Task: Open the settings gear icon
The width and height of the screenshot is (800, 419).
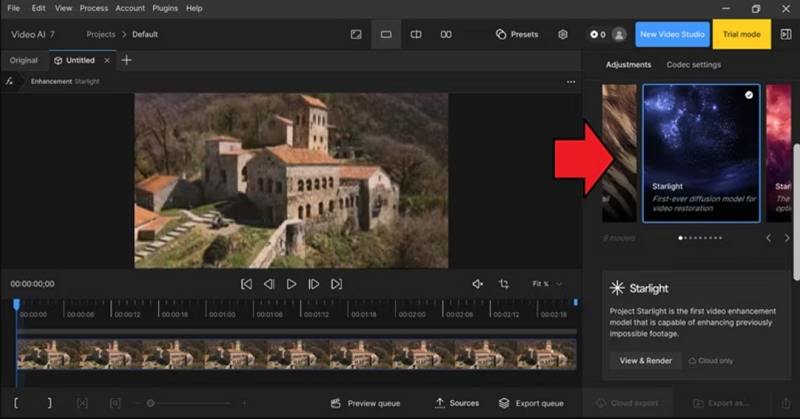Action: click(x=563, y=35)
